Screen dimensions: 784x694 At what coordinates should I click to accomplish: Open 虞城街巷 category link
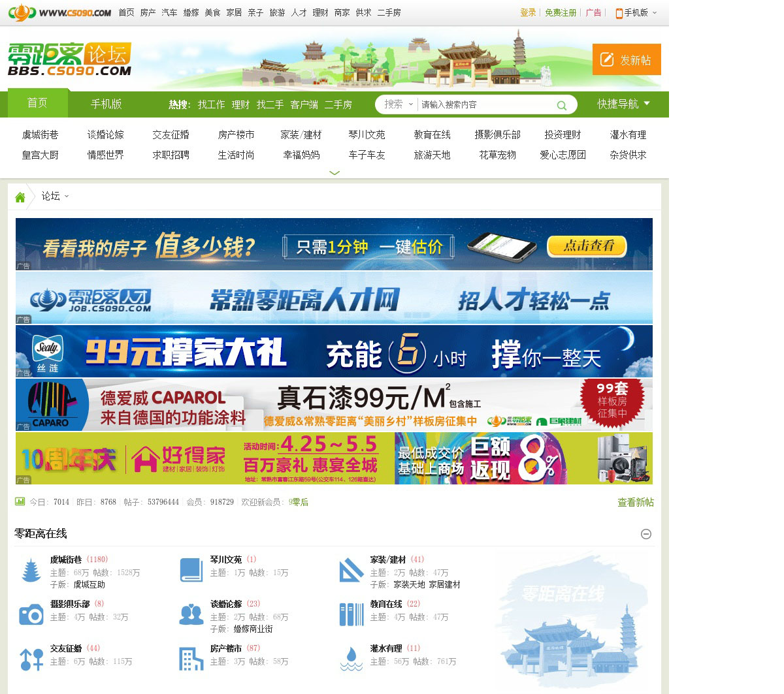tap(41, 134)
